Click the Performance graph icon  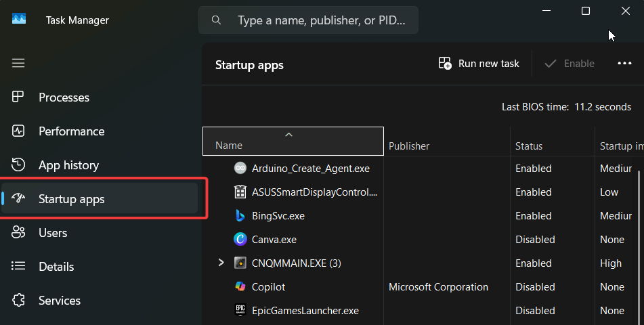[18, 131]
